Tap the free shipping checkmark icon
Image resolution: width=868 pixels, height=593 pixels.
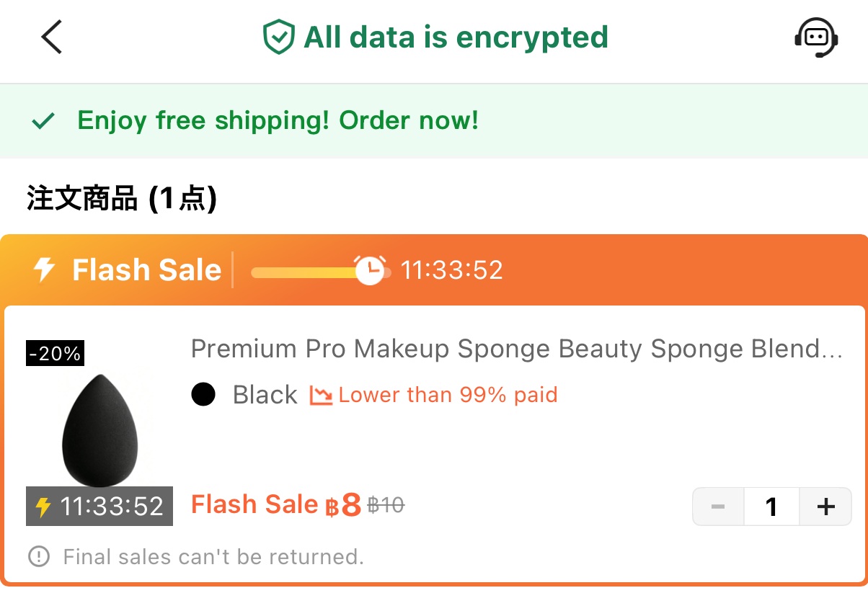pos(43,121)
